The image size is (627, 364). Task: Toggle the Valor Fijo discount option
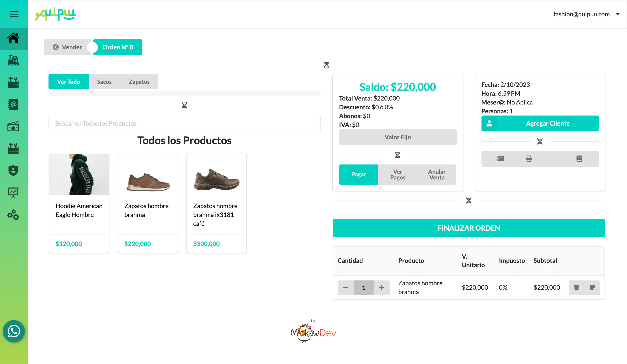click(x=397, y=137)
